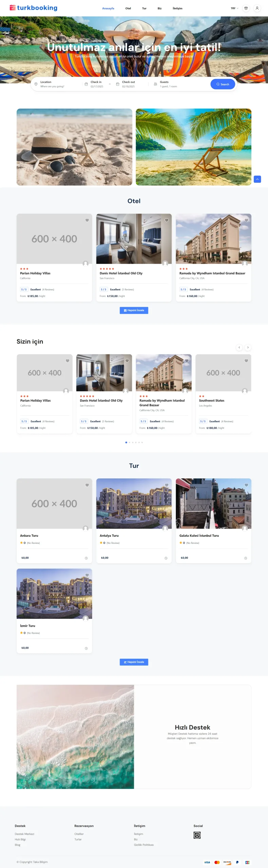Open the TRY currency dropdown
The width and height of the screenshot is (268, 868).
click(x=235, y=8)
